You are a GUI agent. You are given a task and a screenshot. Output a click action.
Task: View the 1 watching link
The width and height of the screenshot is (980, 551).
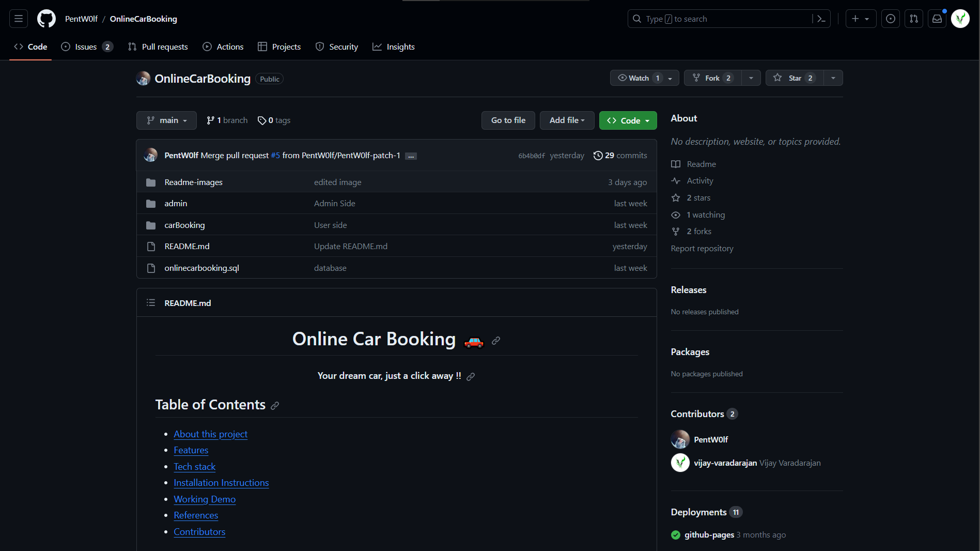tap(698, 215)
